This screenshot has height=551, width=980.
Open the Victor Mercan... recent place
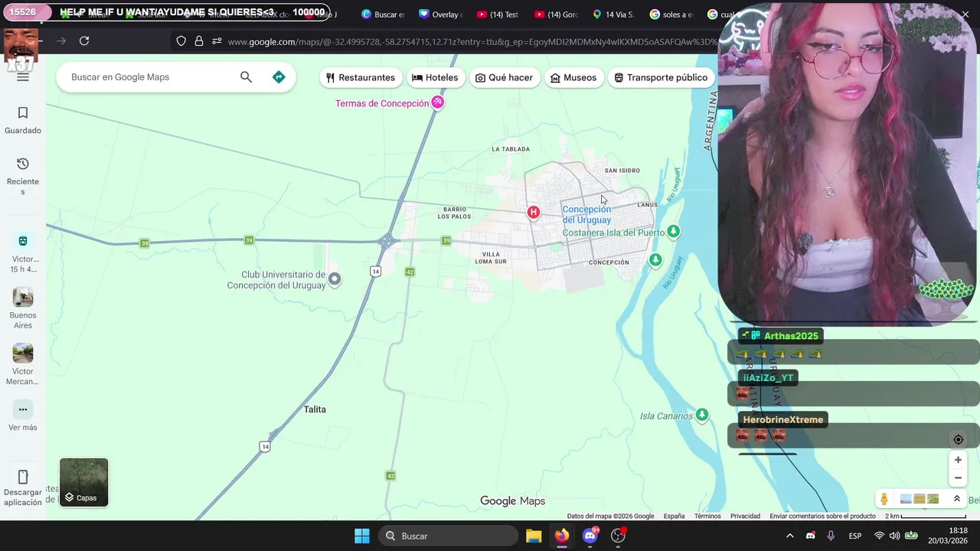[23, 364]
